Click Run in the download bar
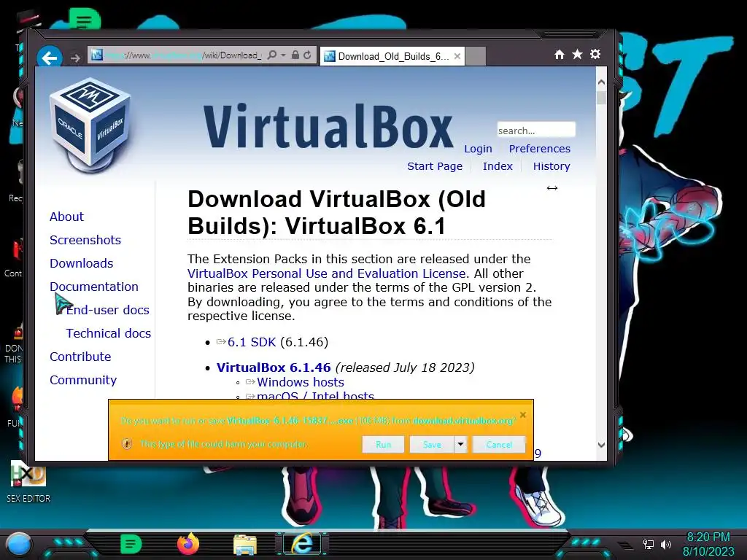 point(383,445)
